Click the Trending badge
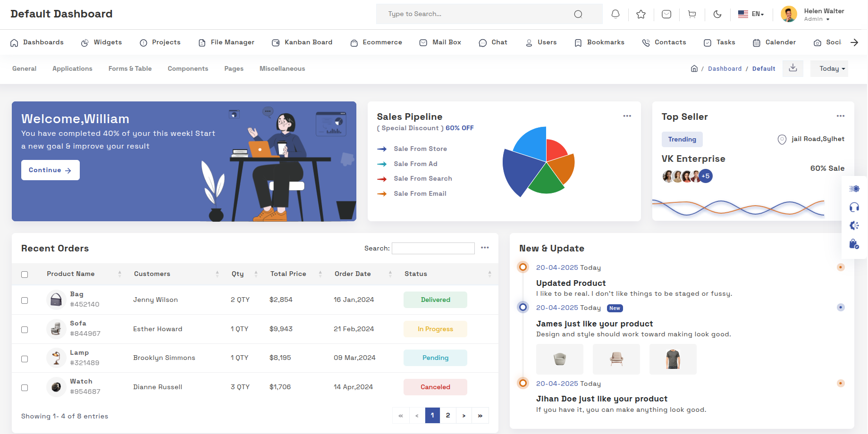 tap(682, 140)
